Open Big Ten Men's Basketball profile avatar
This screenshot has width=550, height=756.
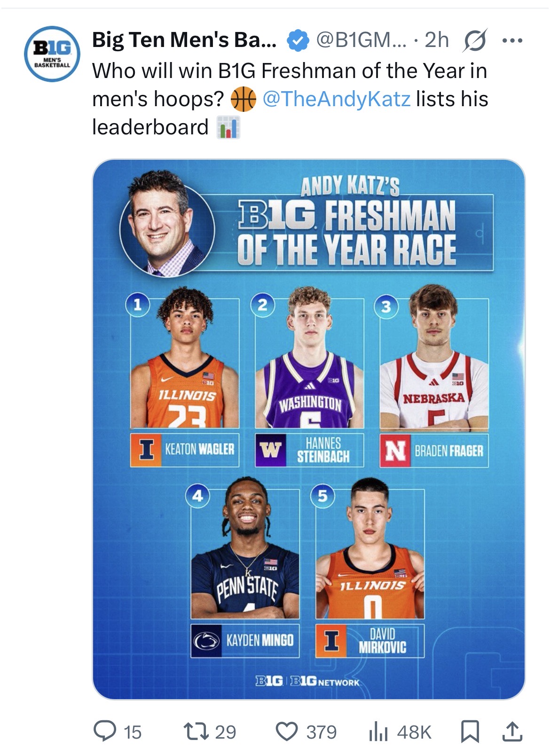[52, 54]
